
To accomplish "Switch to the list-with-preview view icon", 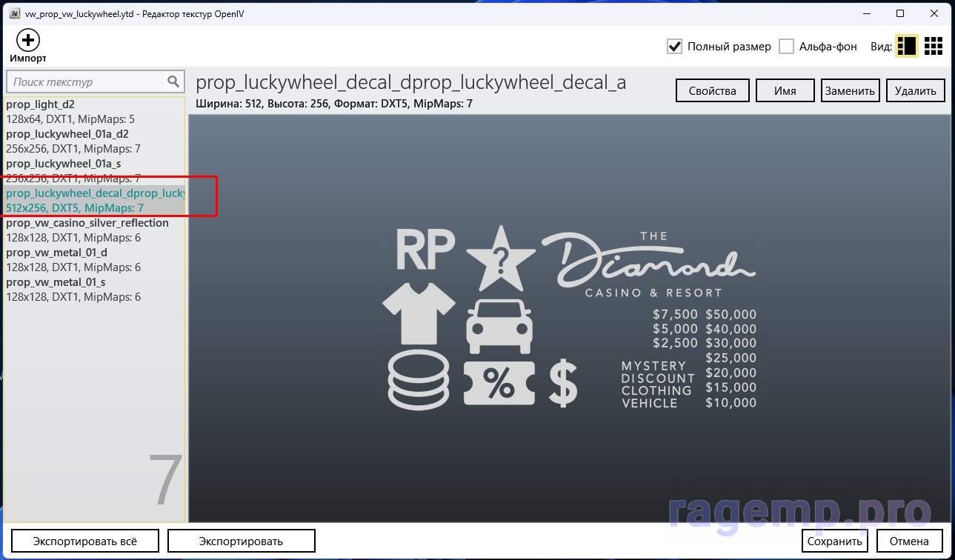I will (x=906, y=46).
